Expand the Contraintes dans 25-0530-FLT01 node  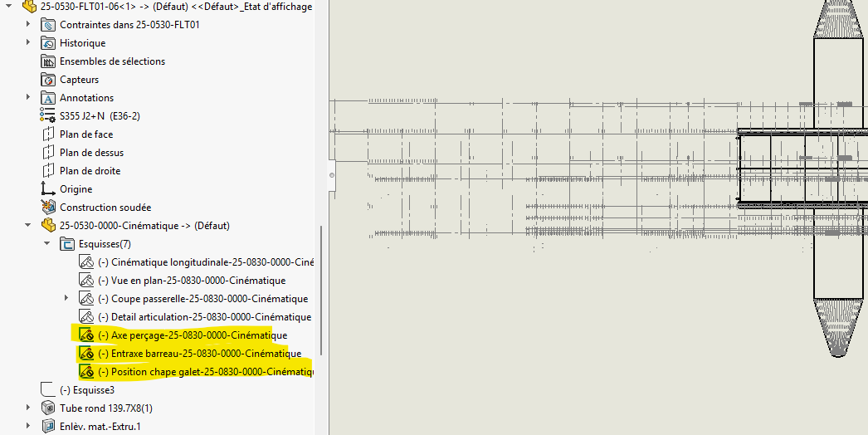point(28,25)
